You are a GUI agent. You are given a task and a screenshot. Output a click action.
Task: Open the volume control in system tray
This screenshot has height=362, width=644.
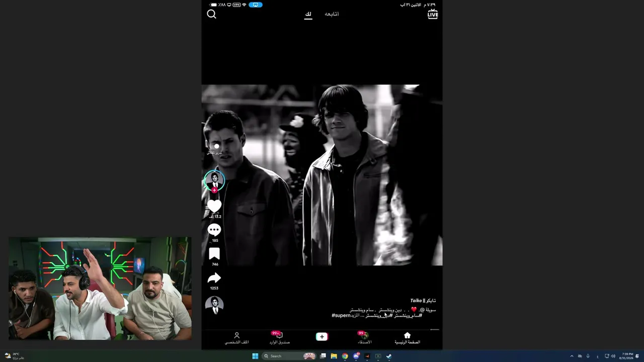tap(613, 356)
